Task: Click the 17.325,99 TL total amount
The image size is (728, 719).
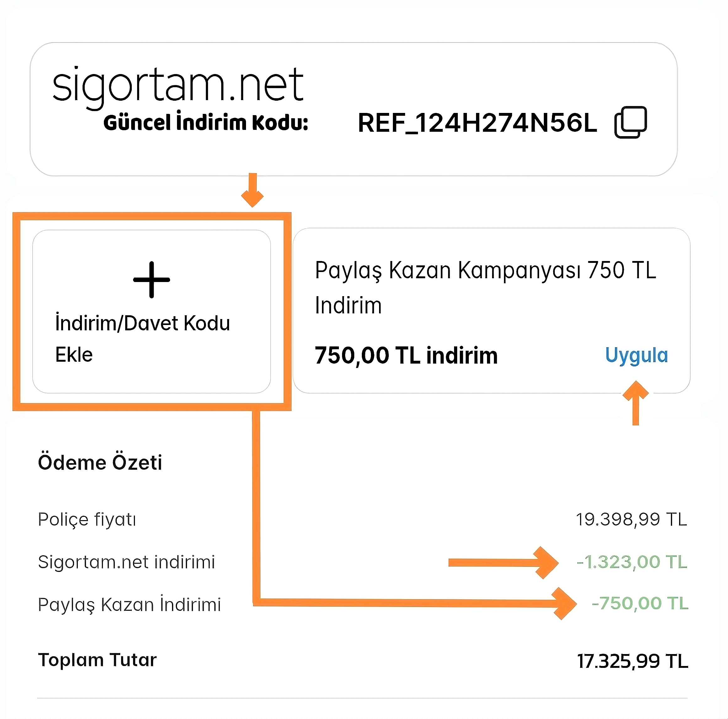Action: pos(632,661)
